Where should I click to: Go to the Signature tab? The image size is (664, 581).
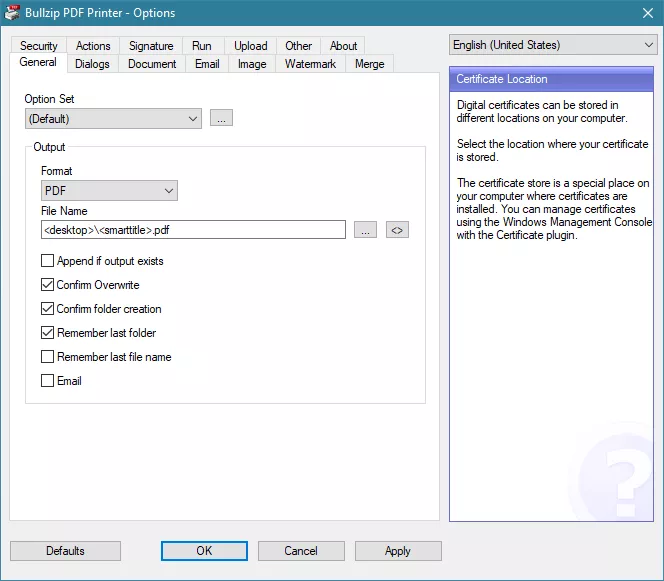pyautogui.click(x=151, y=46)
